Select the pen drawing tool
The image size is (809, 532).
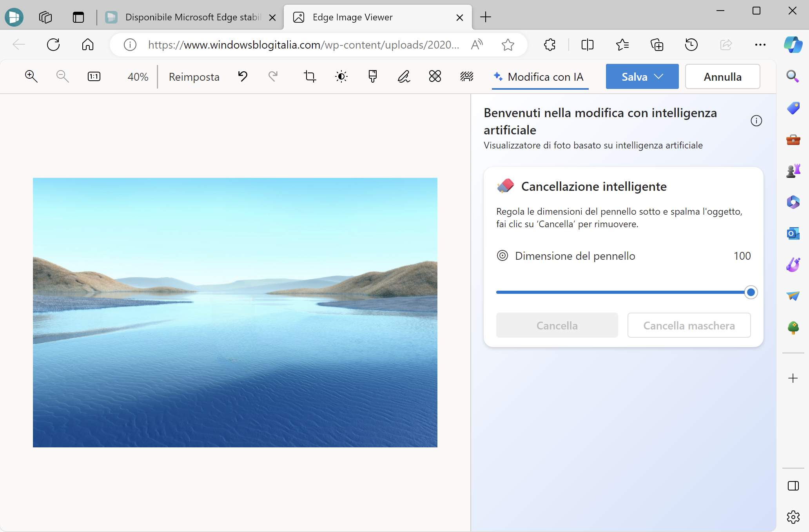pos(404,76)
